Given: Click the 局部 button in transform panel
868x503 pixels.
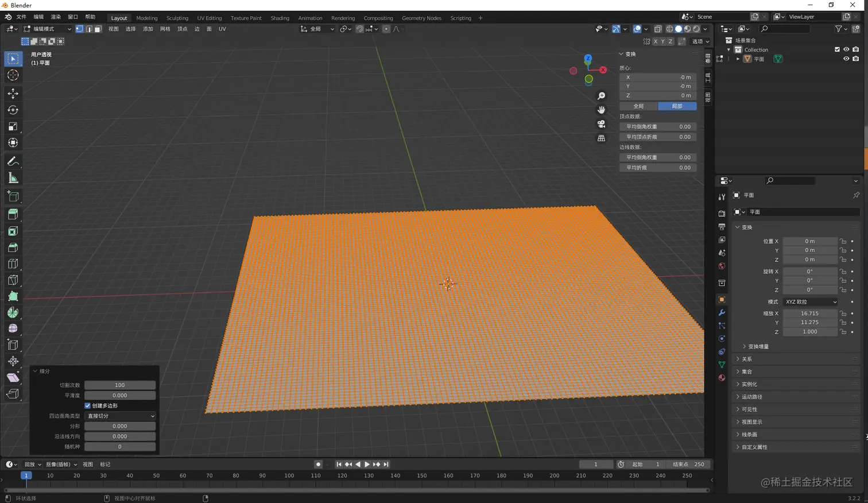Looking at the screenshot, I should tap(677, 106).
